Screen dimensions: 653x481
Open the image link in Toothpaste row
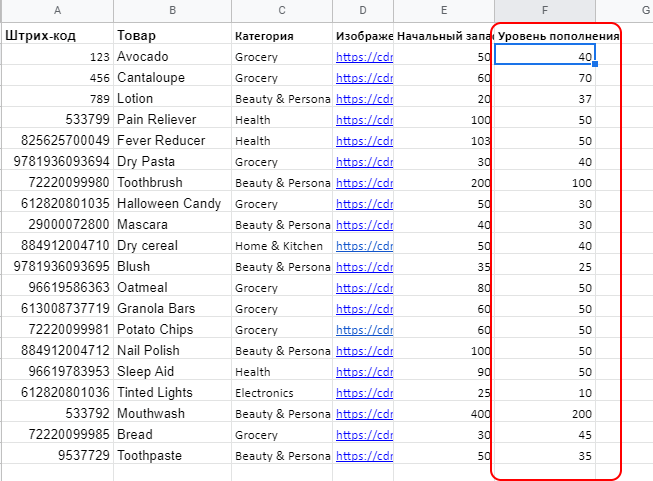click(364, 456)
